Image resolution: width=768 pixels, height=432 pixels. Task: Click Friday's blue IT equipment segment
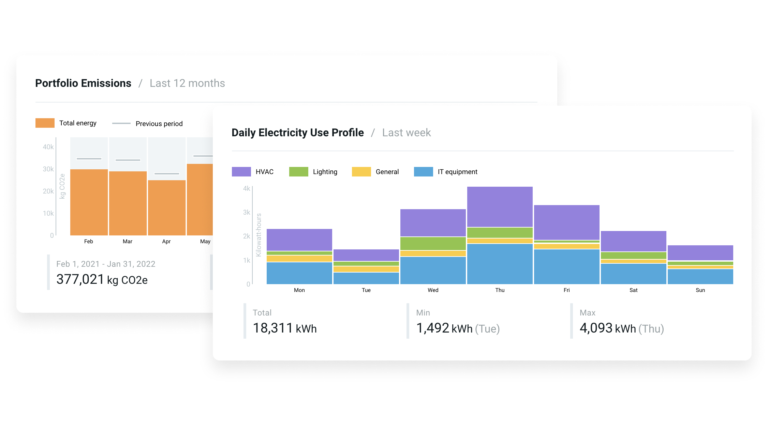tap(566, 266)
